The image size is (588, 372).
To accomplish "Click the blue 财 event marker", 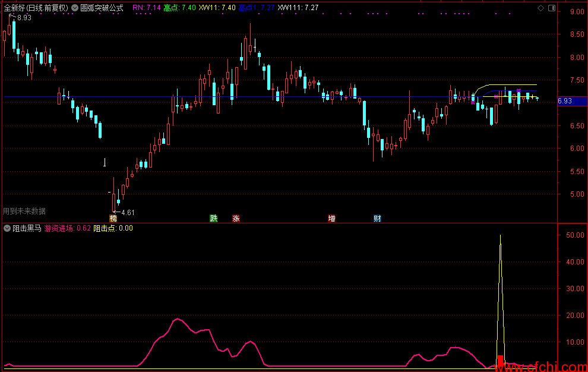I will (x=377, y=219).
